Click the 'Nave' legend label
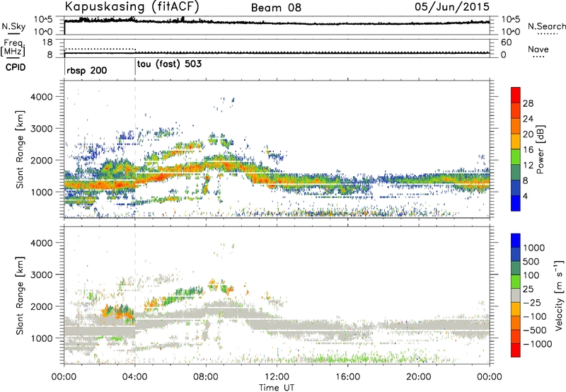Image resolution: width=566 pixels, height=392 pixels. click(538, 49)
